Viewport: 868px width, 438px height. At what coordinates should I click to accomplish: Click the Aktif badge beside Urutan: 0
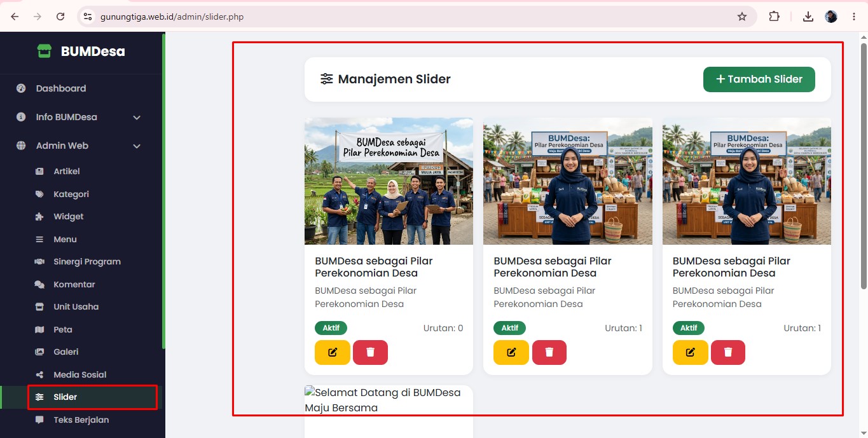331,328
